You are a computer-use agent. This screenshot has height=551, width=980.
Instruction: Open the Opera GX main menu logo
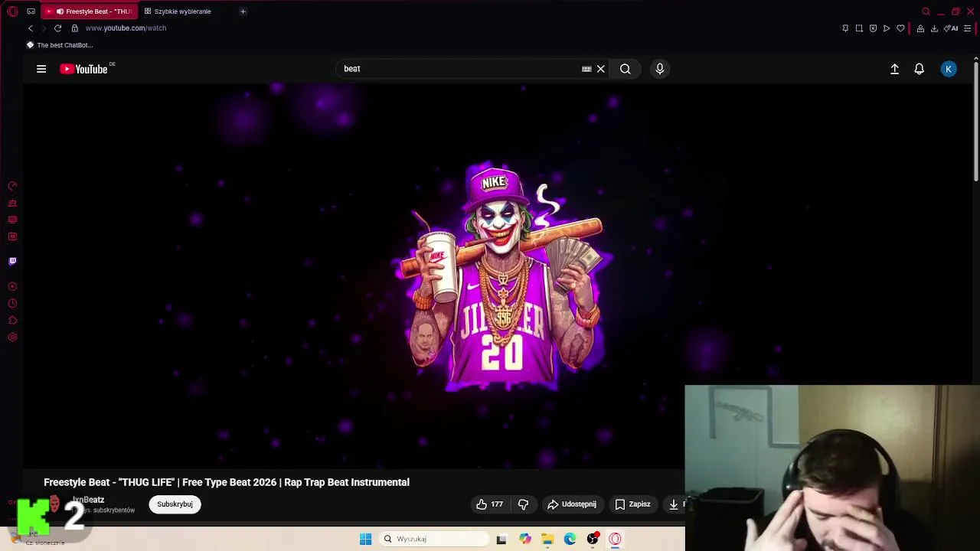(12, 11)
